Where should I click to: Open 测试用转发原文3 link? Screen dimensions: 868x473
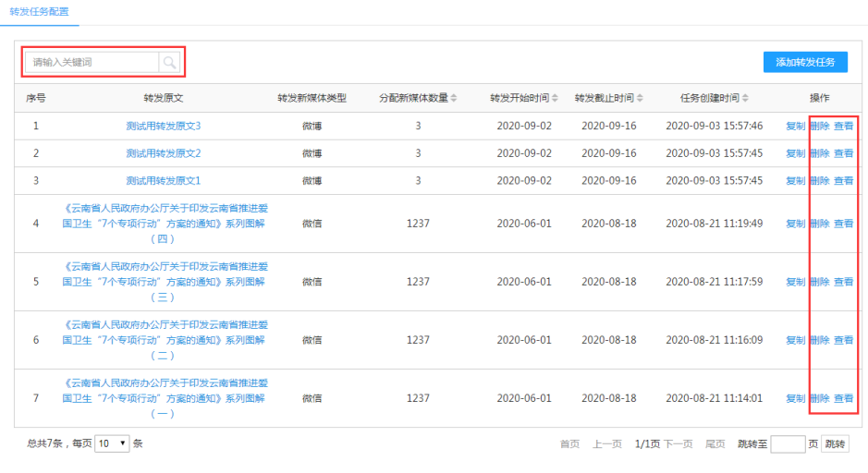[x=164, y=126]
